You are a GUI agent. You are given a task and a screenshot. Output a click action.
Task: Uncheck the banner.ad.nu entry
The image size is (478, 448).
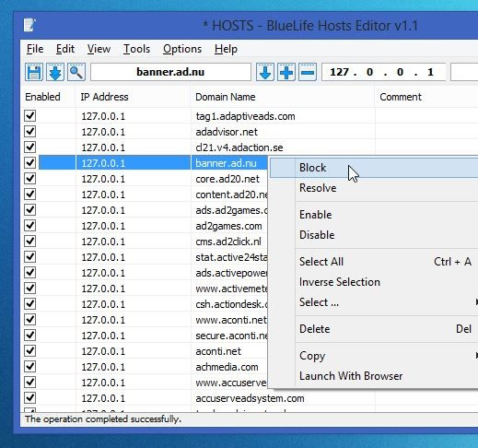pos(30,163)
